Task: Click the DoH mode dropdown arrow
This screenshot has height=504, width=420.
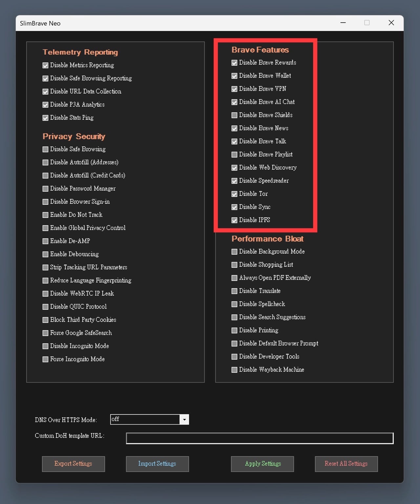Action: (184, 420)
